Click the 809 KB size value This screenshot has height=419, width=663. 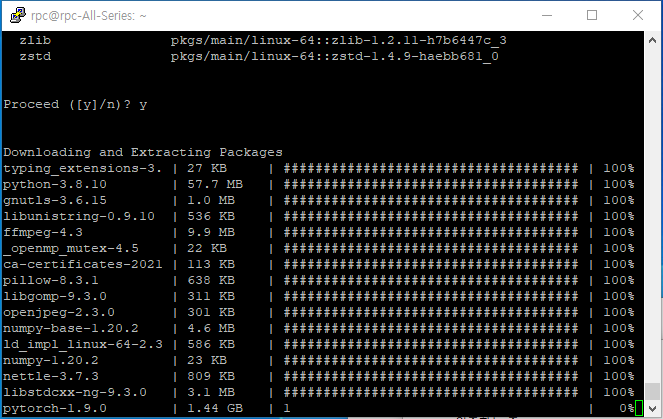tap(211, 376)
